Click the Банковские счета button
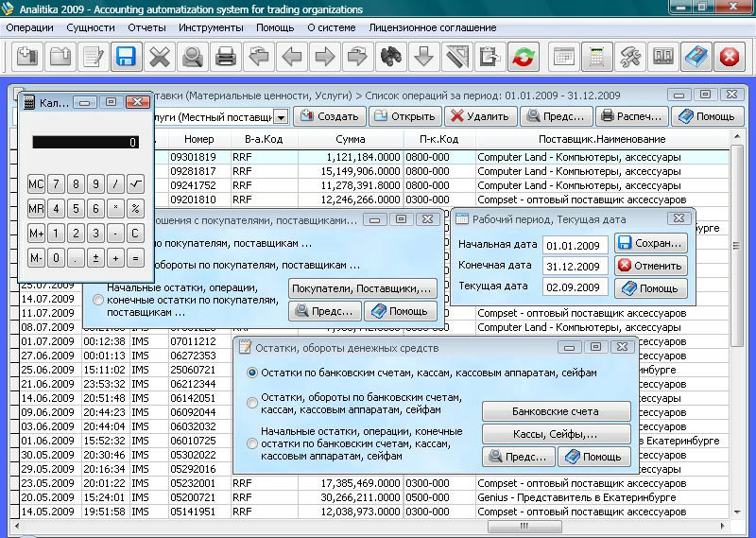 coord(556,411)
